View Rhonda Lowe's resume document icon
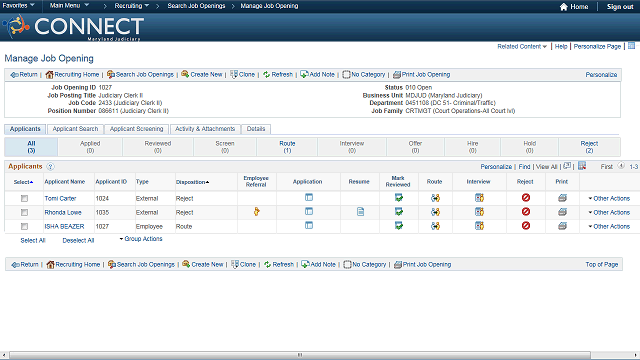Viewport: 640px width, 360px height. pos(360,211)
